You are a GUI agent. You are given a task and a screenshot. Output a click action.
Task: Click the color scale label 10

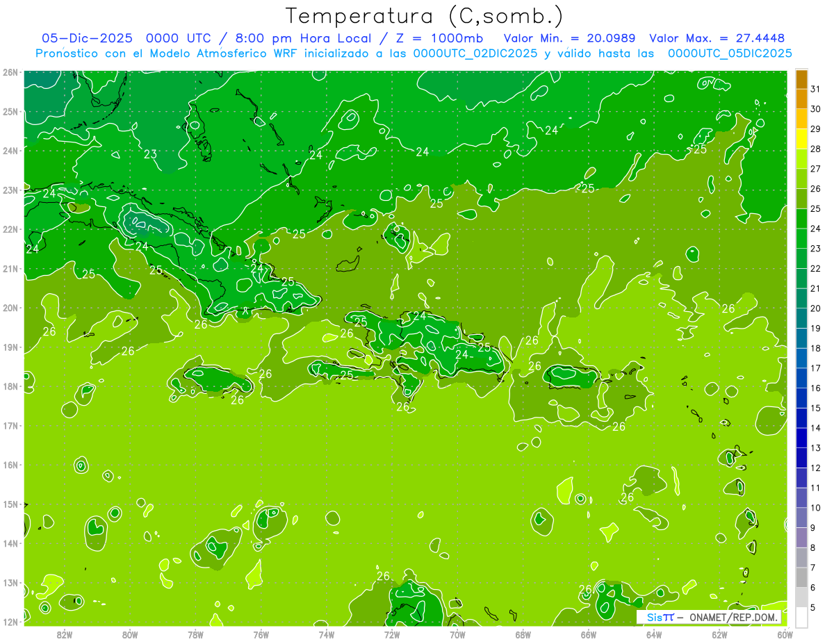(x=815, y=508)
